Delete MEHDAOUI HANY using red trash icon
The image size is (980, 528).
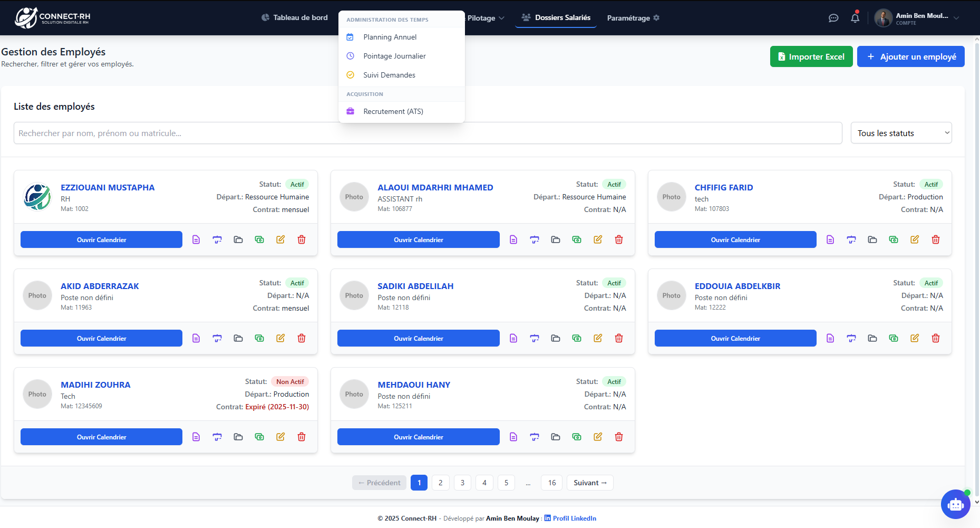coord(619,437)
